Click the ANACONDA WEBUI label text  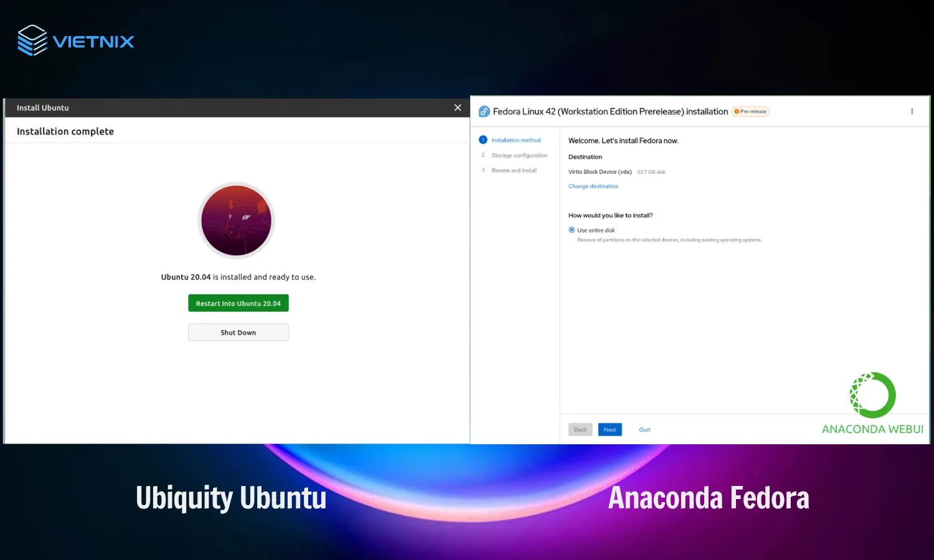coord(872,429)
